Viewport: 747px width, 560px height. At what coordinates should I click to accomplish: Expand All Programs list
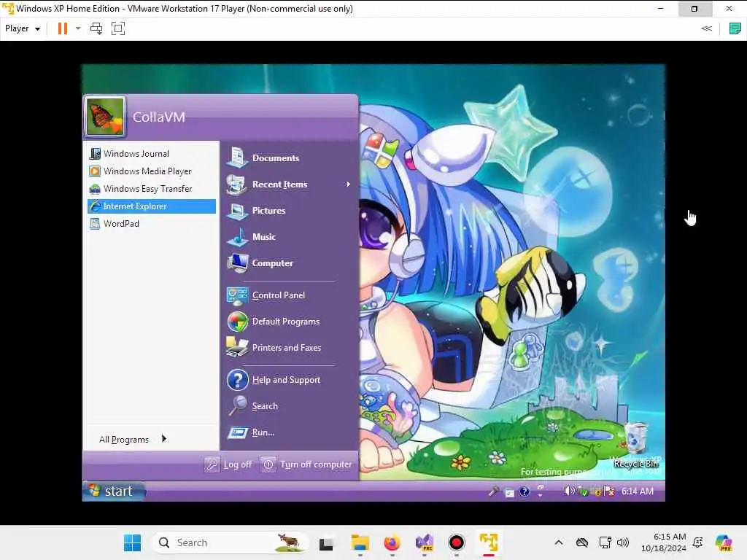(133, 439)
